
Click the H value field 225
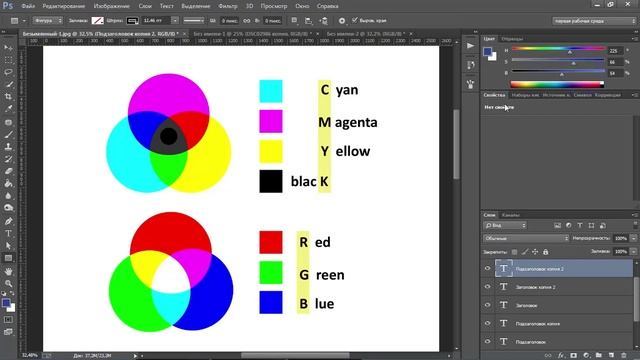point(615,51)
